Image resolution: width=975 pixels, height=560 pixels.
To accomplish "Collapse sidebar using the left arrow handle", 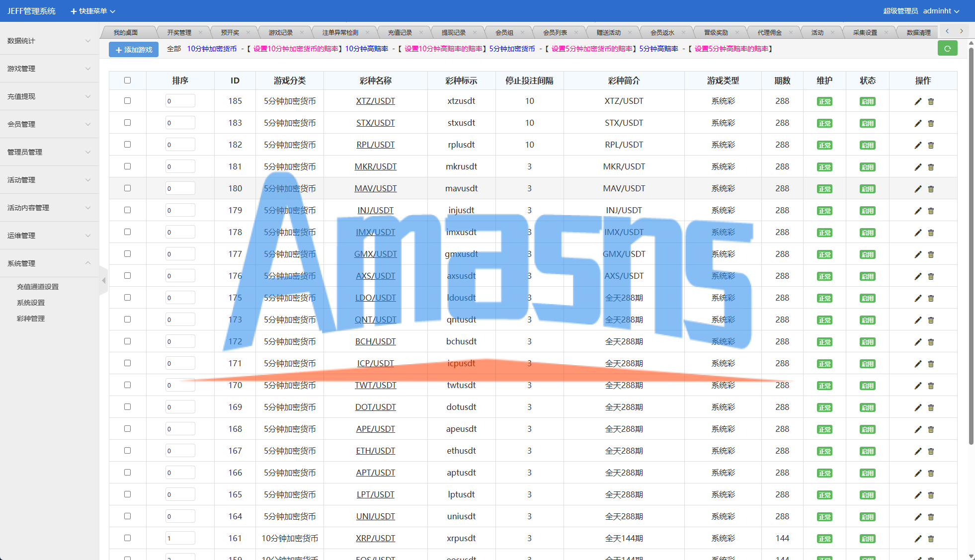I will pos(103,281).
